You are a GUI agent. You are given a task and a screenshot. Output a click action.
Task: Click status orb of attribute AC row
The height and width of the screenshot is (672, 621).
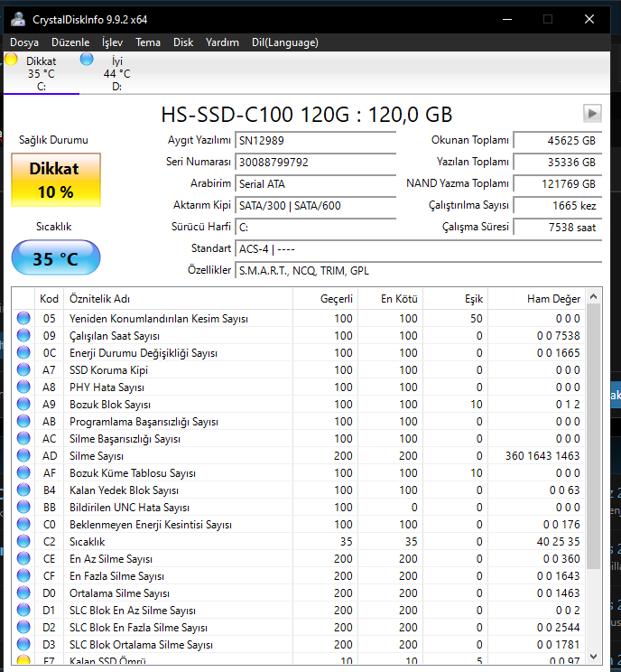[23, 438]
